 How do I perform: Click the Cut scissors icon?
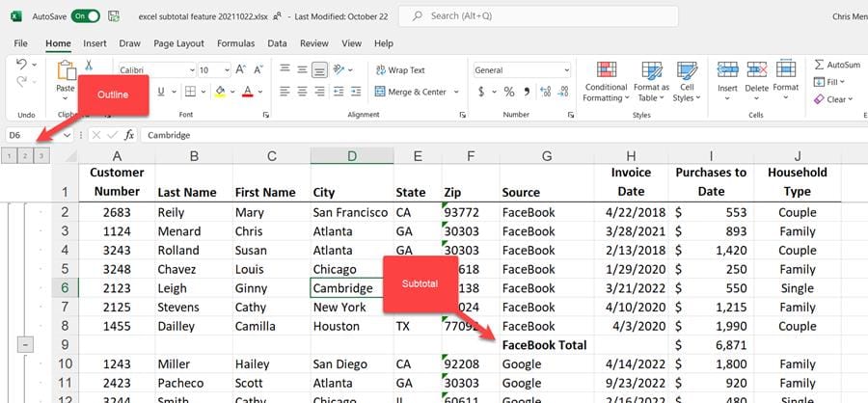[89, 66]
